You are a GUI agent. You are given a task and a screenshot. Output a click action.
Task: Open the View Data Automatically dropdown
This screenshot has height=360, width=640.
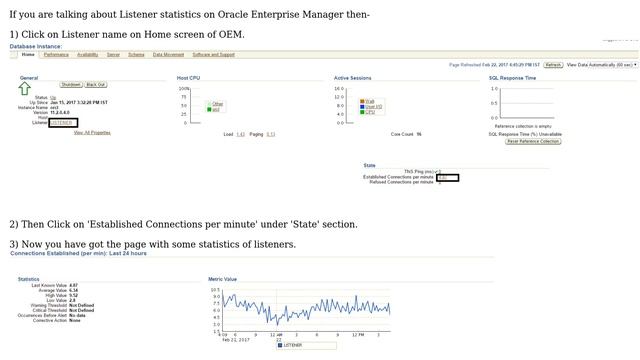tap(602, 65)
